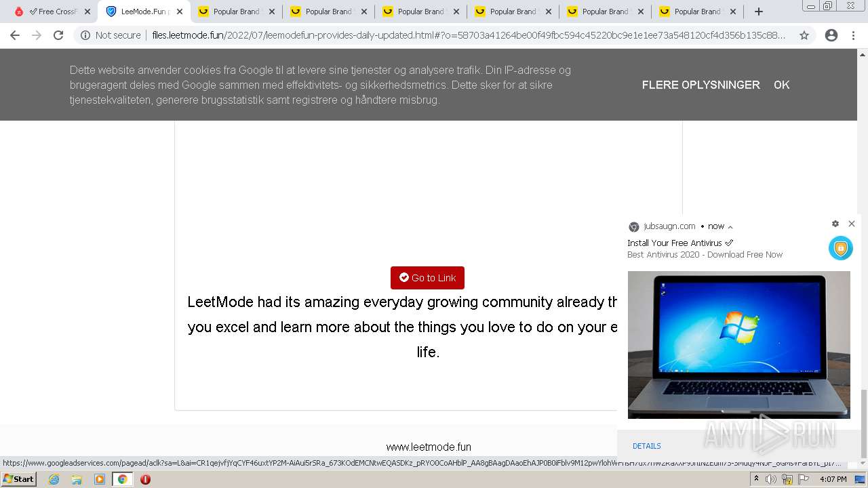
Task: Close the last Popular Brand tab
Action: click(733, 12)
